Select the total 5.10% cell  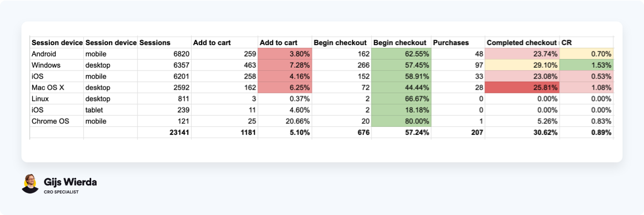point(285,132)
